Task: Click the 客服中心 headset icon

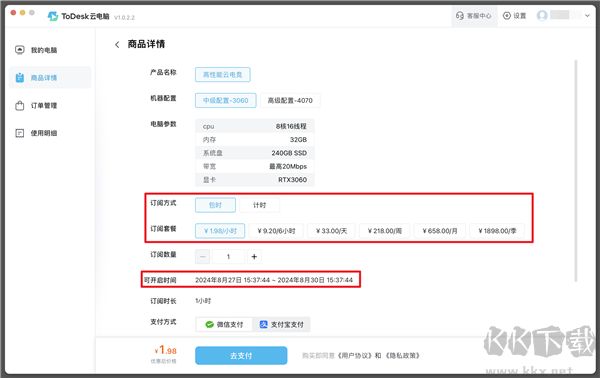Action: click(x=460, y=16)
